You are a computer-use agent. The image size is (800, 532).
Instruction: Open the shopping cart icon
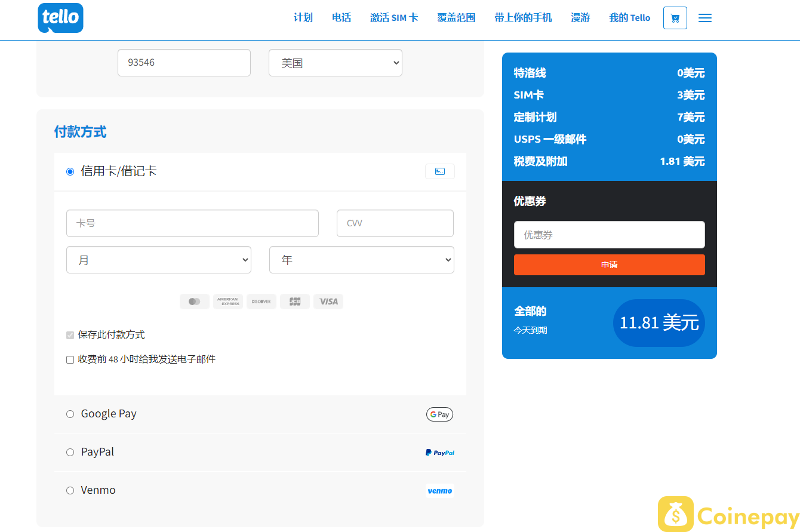point(675,18)
